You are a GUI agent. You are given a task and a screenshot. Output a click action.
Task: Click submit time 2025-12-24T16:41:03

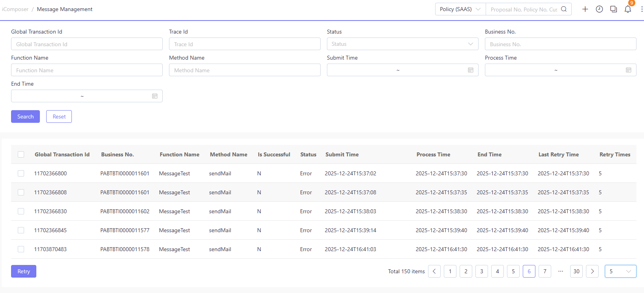(350, 249)
